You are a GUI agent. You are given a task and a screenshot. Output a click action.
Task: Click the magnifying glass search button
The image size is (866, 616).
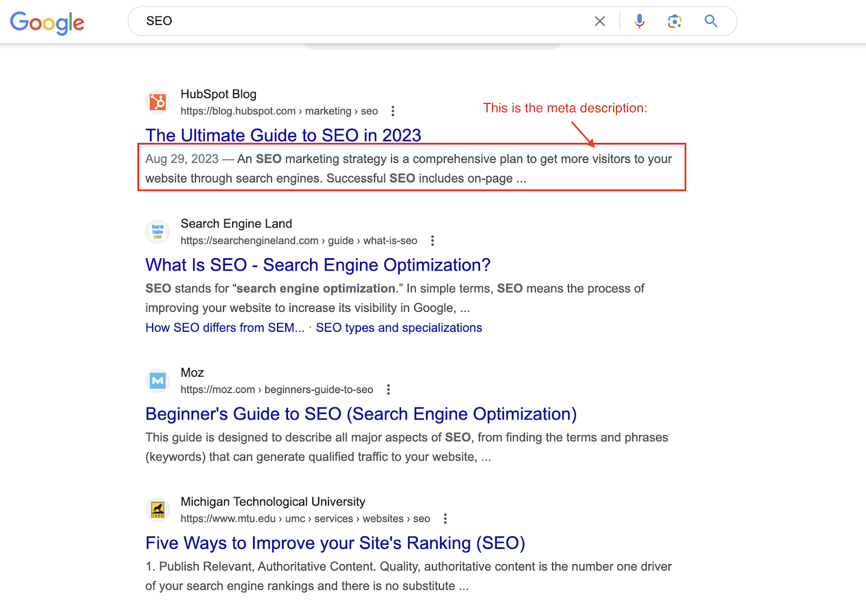pyautogui.click(x=711, y=21)
